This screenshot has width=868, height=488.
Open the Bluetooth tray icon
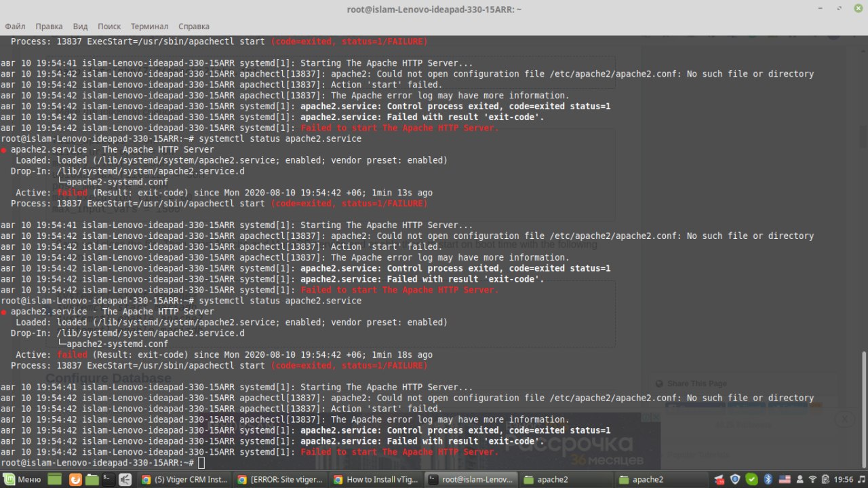point(768,480)
